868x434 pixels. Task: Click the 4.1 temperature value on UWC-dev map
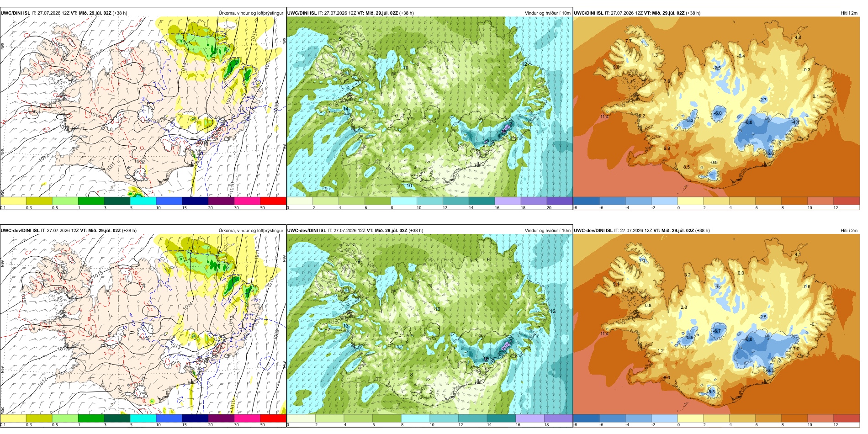pos(798,254)
